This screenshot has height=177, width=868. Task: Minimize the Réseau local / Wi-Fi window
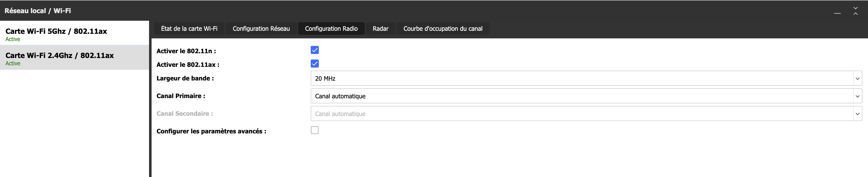(837, 13)
